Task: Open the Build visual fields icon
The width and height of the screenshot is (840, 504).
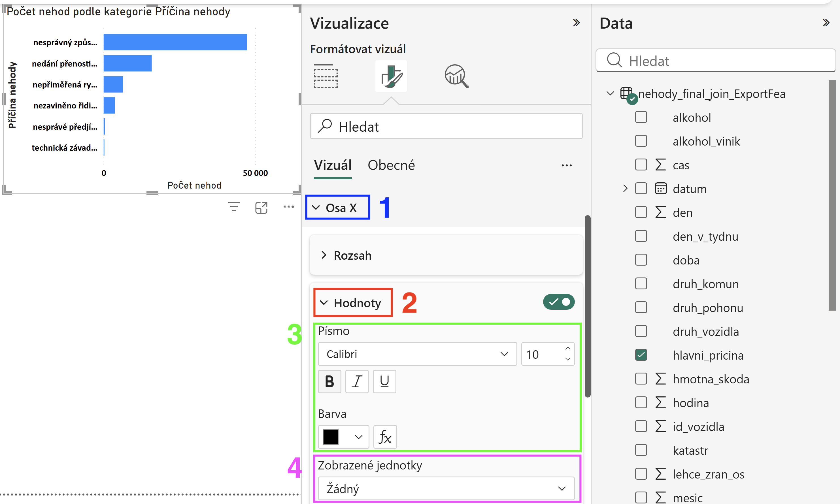Action: pyautogui.click(x=326, y=76)
